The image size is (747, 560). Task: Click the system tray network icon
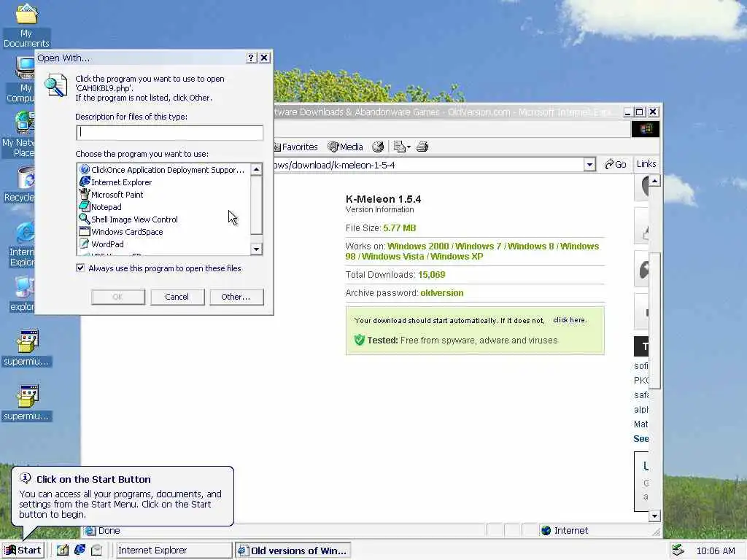click(x=678, y=551)
